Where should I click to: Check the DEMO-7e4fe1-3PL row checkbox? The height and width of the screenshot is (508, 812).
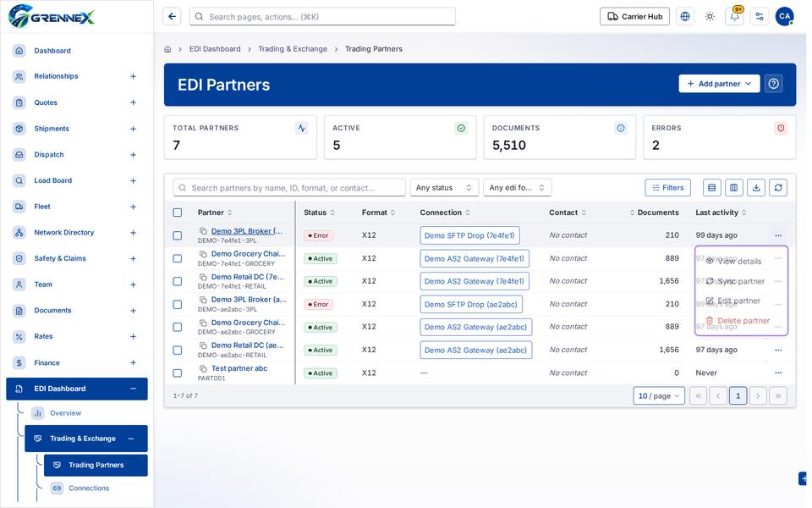click(178, 235)
